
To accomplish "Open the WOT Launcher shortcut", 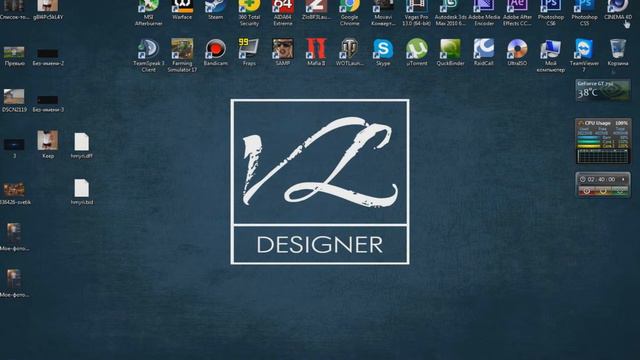I will (350, 52).
